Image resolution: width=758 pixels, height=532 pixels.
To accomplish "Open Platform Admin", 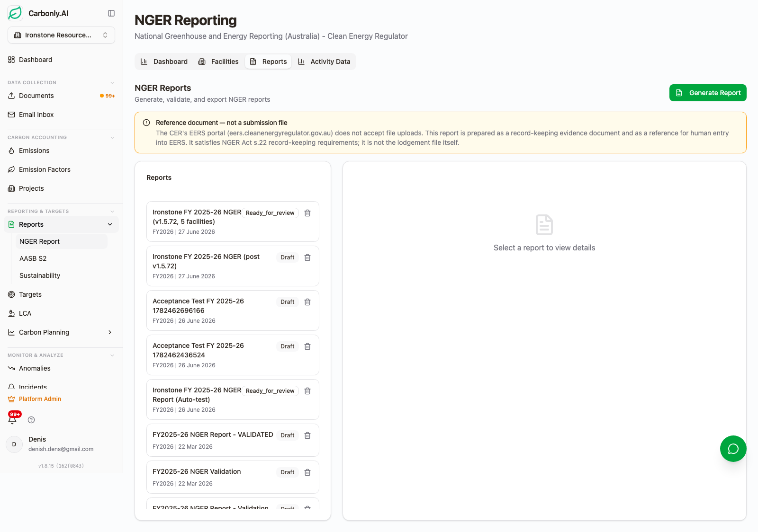I will (35, 399).
